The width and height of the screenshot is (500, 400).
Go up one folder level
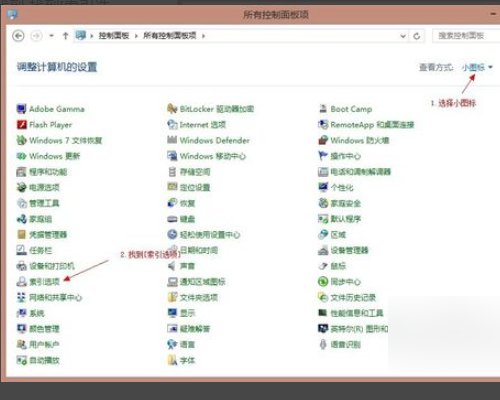(x=65, y=35)
